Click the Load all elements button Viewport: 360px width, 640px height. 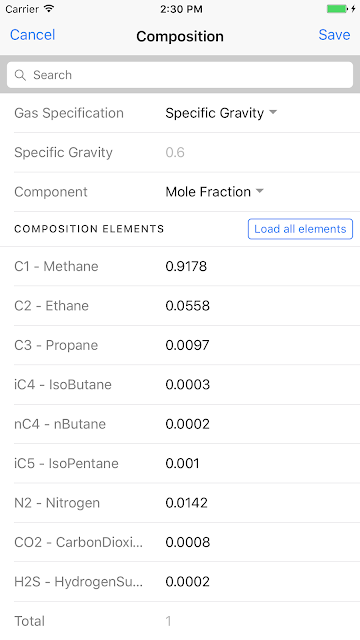[300, 229]
